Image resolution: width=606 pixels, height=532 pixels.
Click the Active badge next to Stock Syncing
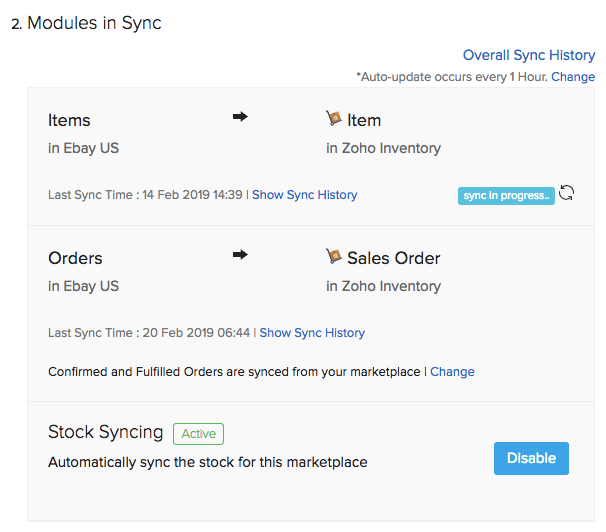(x=198, y=434)
